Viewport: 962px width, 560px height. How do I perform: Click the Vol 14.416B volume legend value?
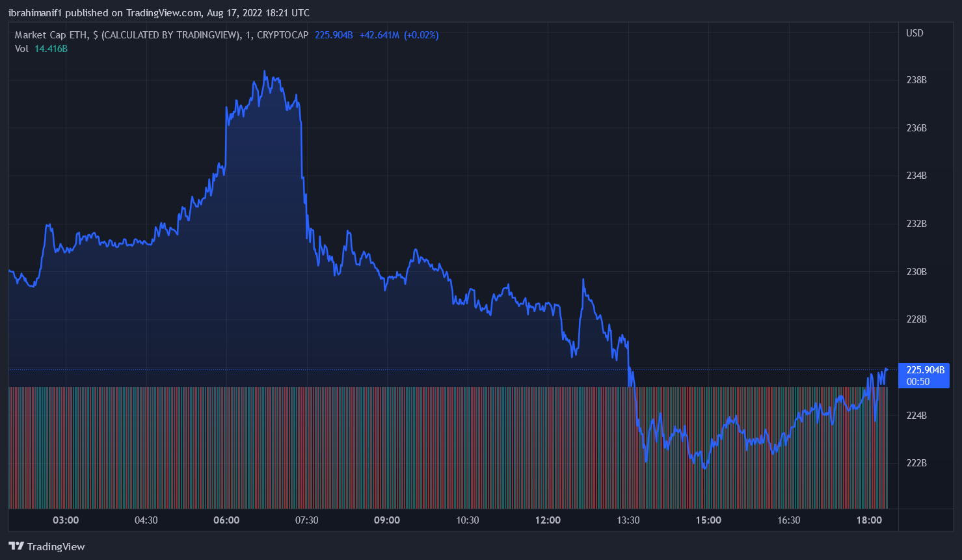(51, 49)
